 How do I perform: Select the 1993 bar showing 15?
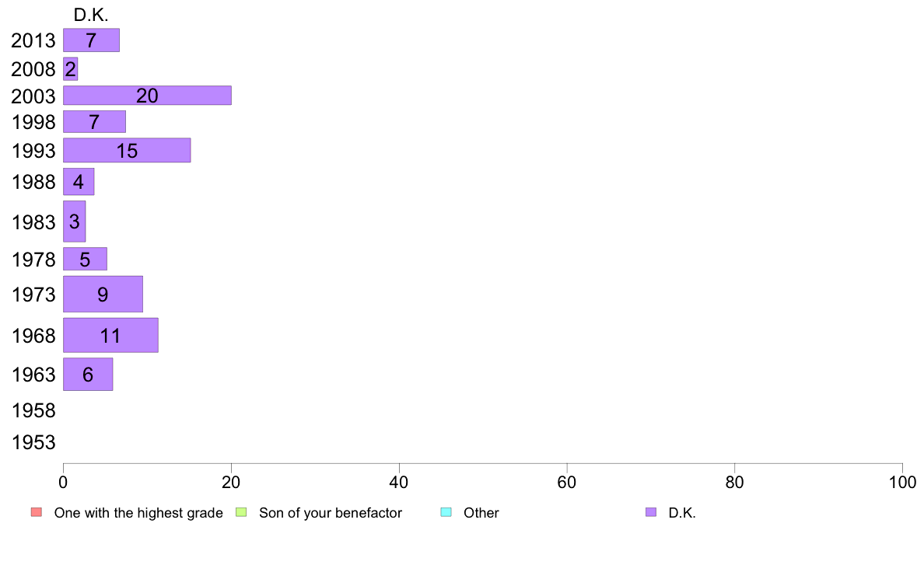(127, 150)
